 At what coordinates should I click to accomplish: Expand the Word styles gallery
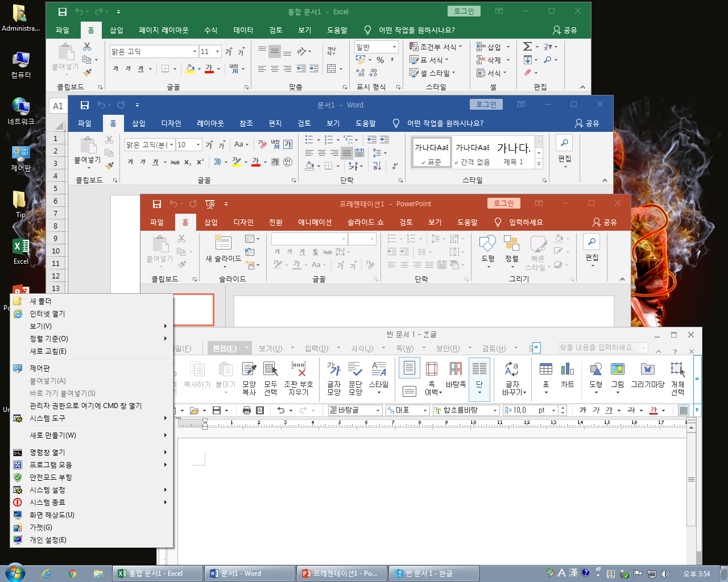click(x=539, y=164)
